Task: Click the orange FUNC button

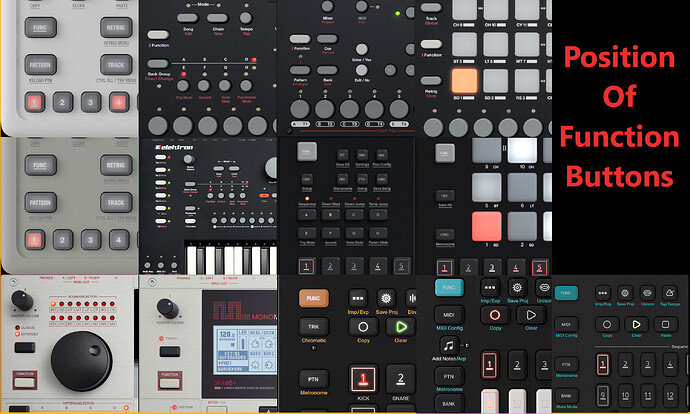Action: point(313,298)
